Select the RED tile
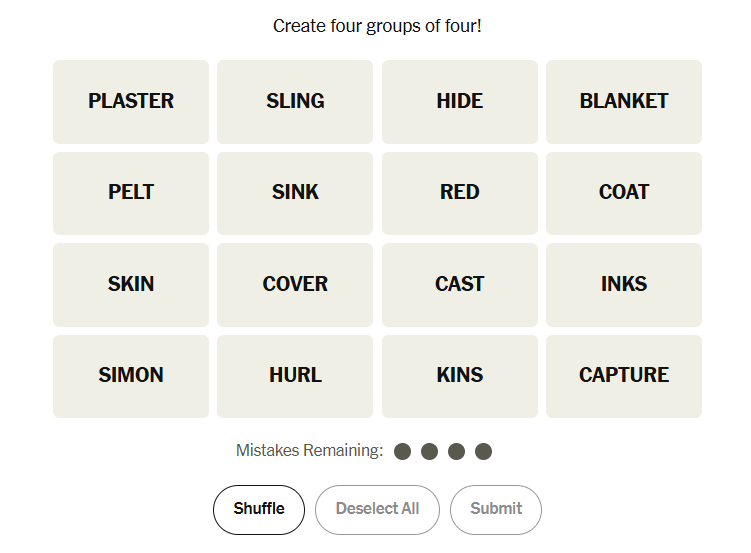The width and height of the screenshot is (751, 553). (x=459, y=192)
